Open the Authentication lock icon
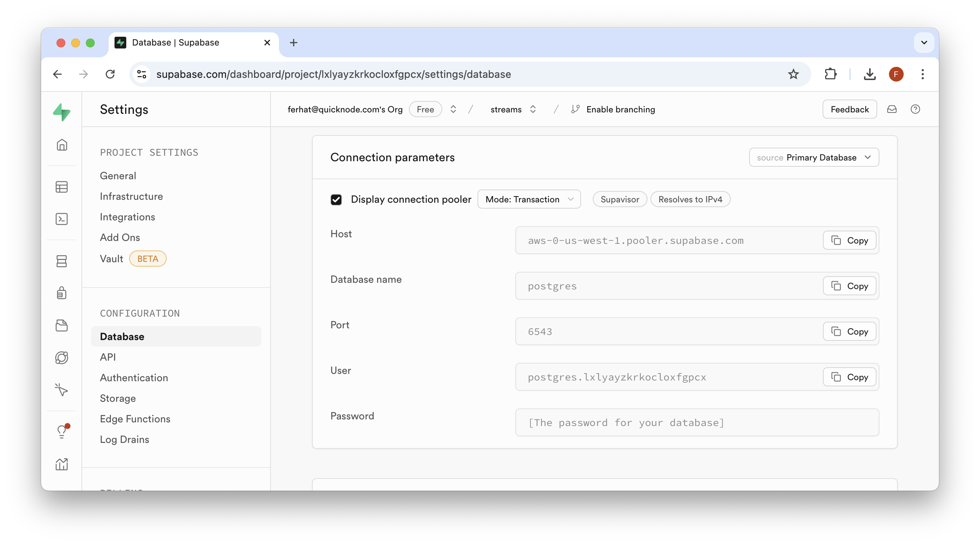 (x=62, y=293)
